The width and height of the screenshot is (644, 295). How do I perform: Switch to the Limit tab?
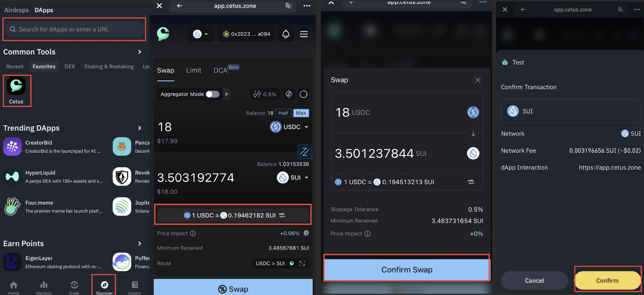193,70
